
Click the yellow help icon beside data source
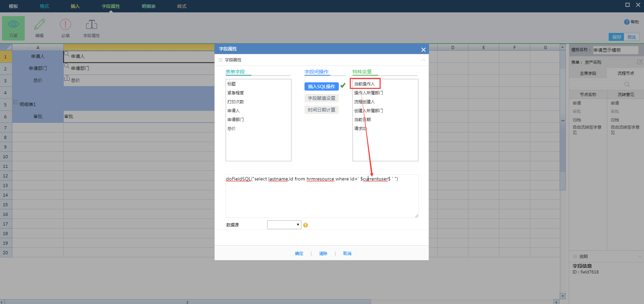(306, 225)
